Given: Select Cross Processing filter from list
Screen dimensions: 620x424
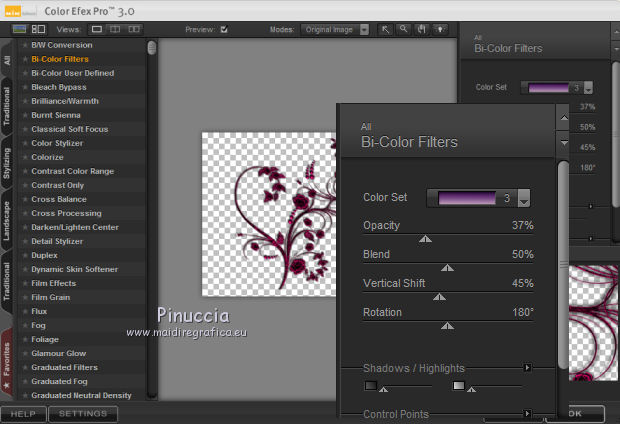Looking at the screenshot, I should 66,213.
